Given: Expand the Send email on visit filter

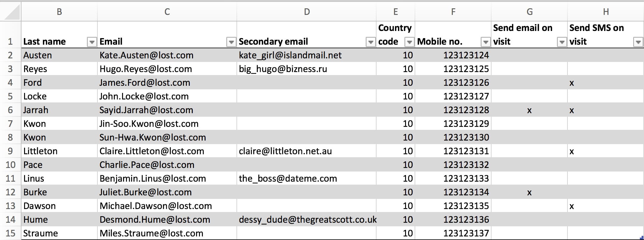Looking at the screenshot, I should tap(562, 42).
